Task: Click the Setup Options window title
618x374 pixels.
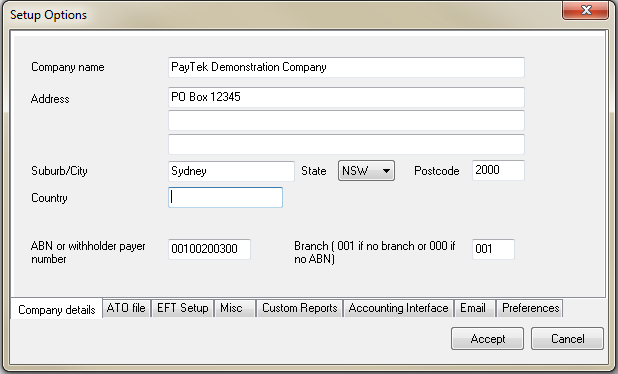Action: [48, 15]
